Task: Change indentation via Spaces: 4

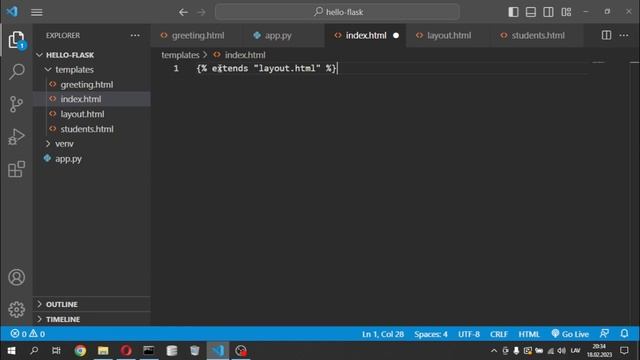Action: pos(431,334)
